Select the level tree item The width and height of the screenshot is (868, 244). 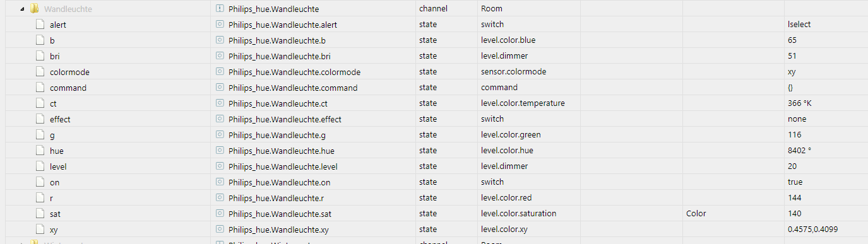coord(58,166)
